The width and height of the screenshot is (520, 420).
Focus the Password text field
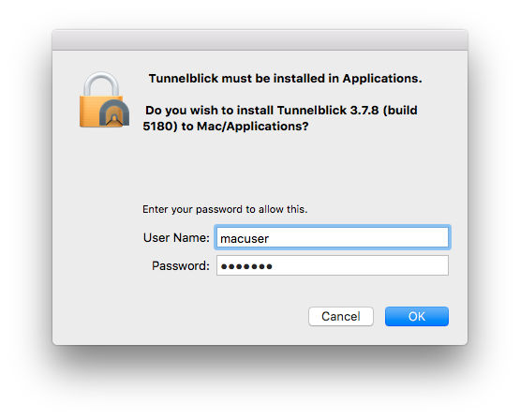[333, 265]
